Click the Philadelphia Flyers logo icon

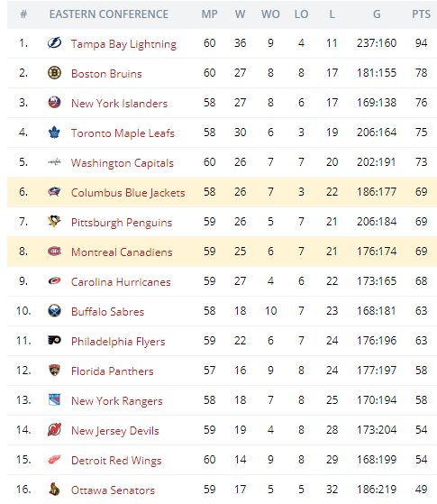click(x=54, y=340)
